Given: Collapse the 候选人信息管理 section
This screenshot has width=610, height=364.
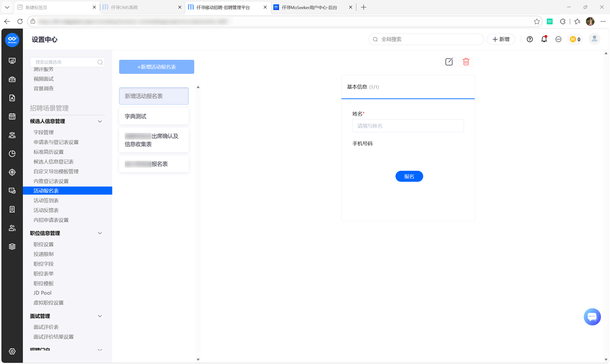Looking at the screenshot, I should point(100,122).
